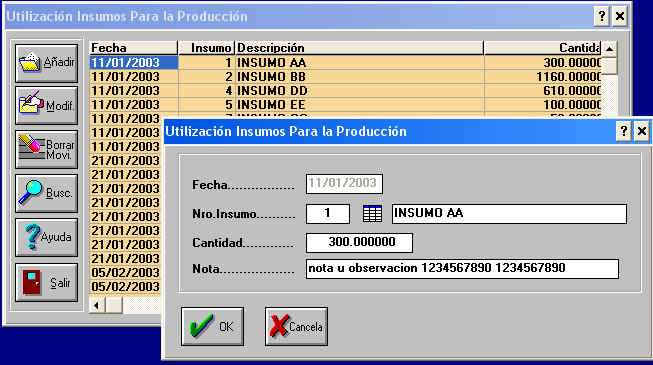Select the INSUMO DD row
Image resolution: width=653 pixels, height=365 pixels.
pos(345,90)
